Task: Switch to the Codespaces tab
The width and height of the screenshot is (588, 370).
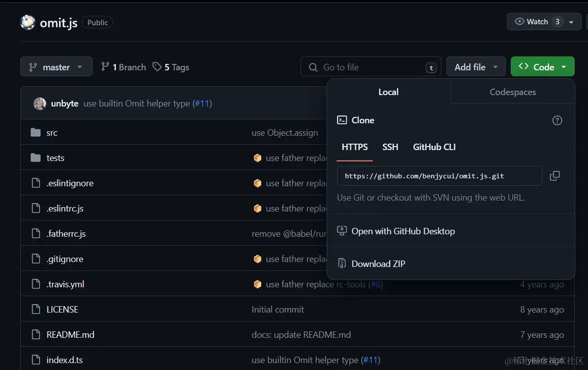Action: [x=513, y=92]
